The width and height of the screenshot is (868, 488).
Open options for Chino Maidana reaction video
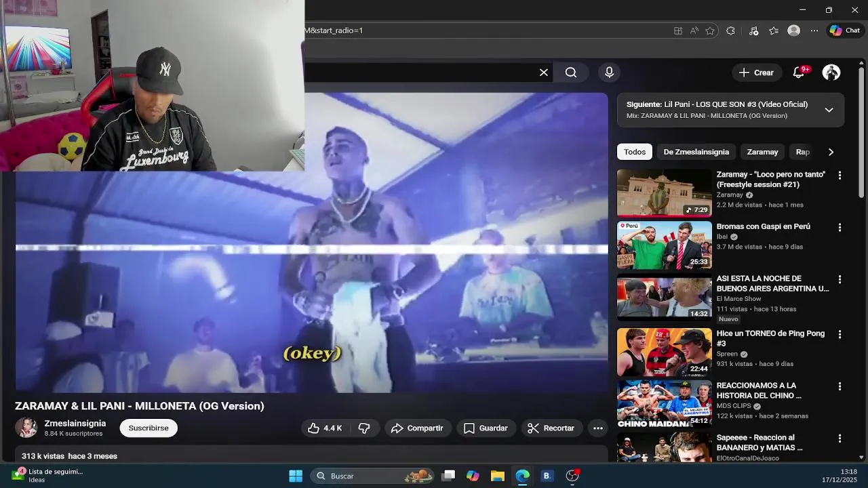840,387
